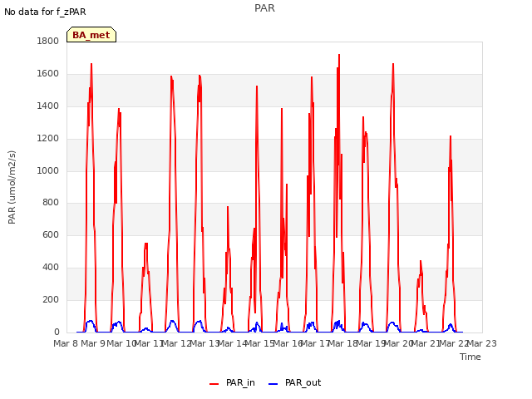Click the 800 y-axis tick label

51,203
